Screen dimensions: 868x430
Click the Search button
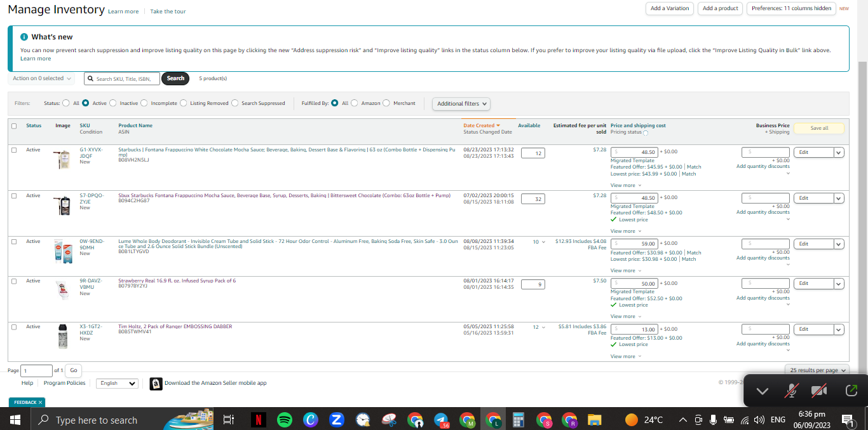click(175, 78)
